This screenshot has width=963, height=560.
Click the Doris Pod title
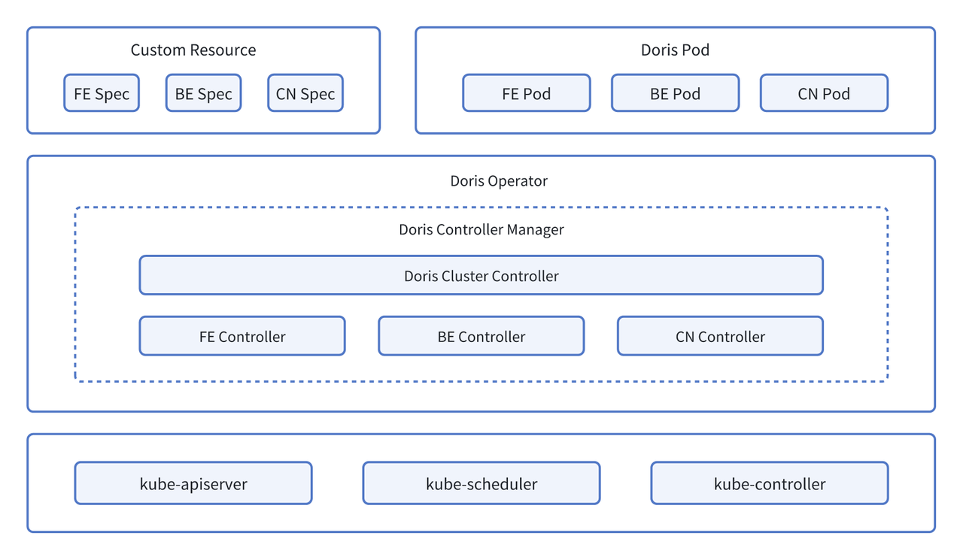pos(675,50)
